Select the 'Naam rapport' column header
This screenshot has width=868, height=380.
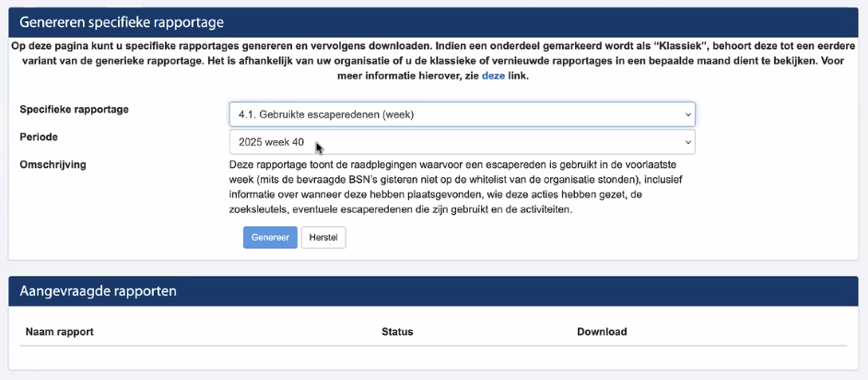point(60,332)
